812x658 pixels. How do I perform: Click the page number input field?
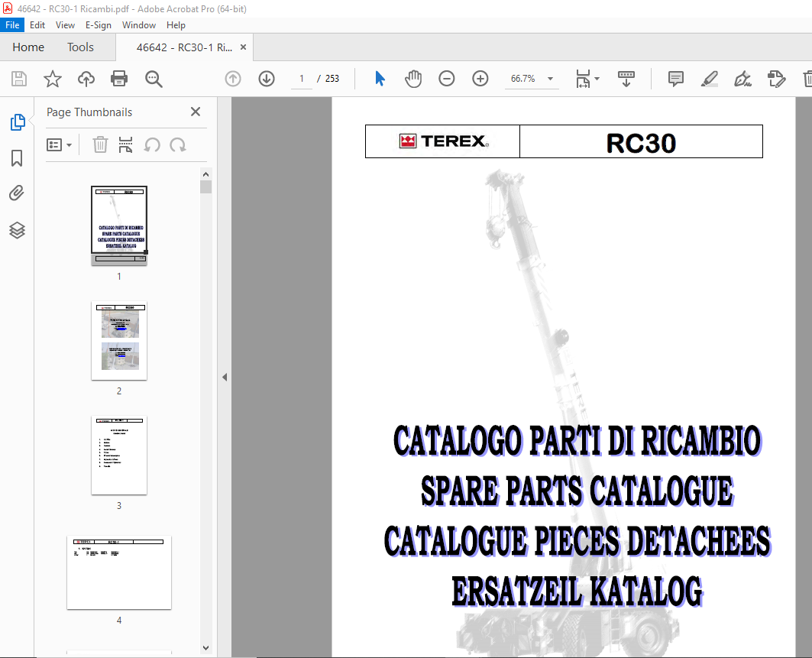302,79
